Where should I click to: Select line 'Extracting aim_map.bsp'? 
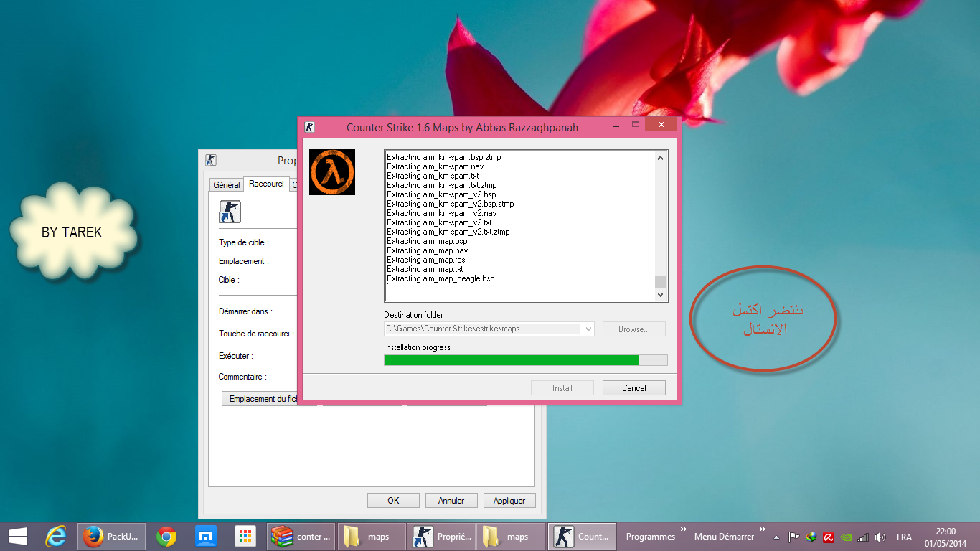[x=427, y=241]
